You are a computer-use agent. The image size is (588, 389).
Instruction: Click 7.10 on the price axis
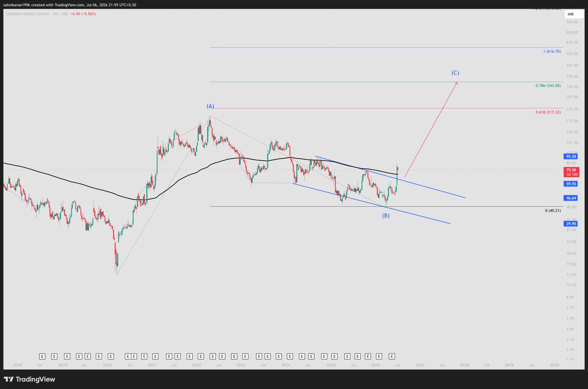point(570,307)
